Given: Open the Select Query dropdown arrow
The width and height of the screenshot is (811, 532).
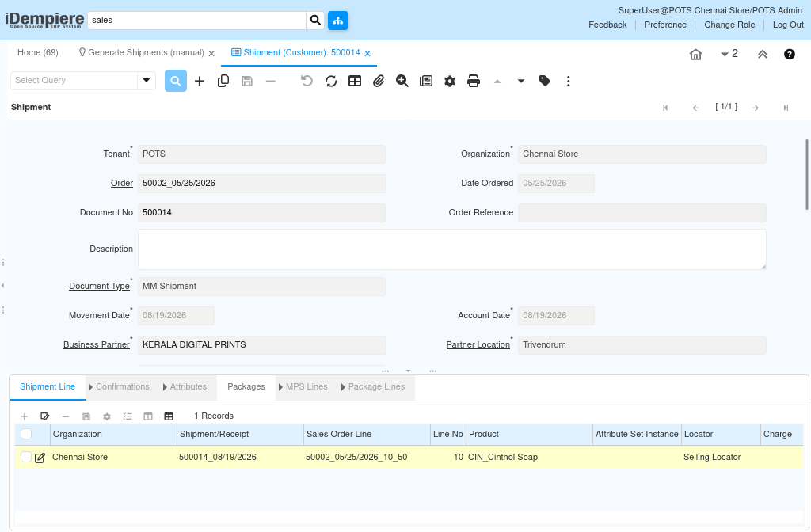Looking at the screenshot, I should pyautogui.click(x=147, y=80).
